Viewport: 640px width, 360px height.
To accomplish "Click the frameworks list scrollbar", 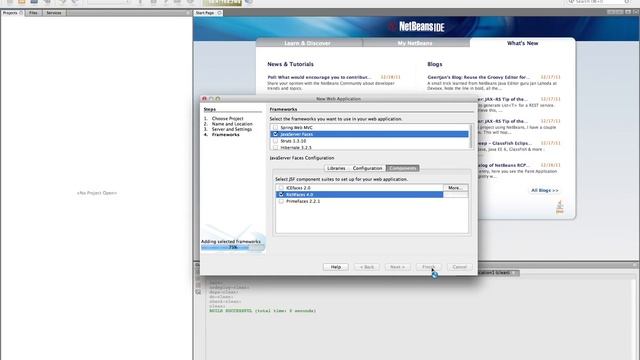I will [471, 137].
